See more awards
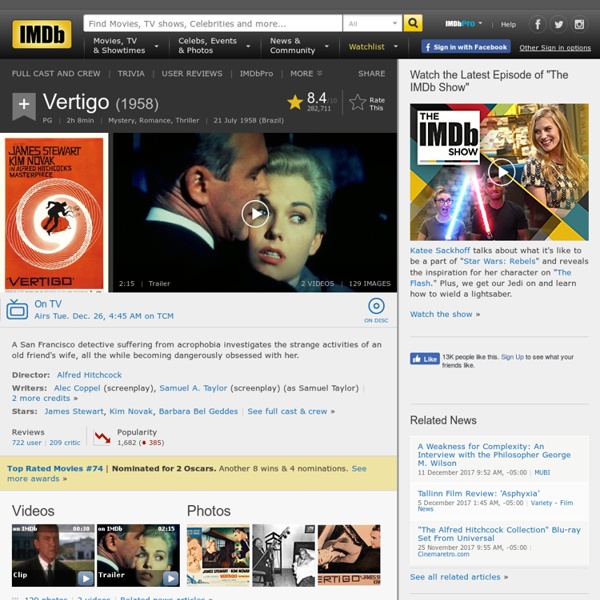The width and height of the screenshot is (600, 600). 186,474
